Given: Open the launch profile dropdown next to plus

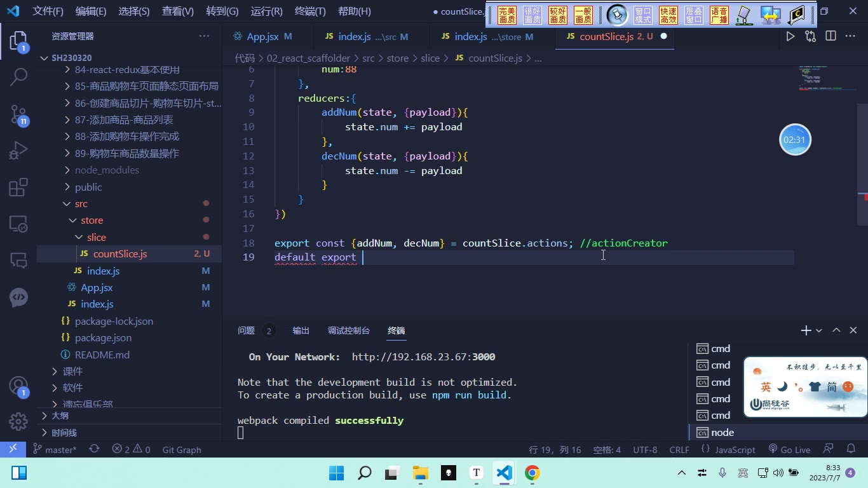Looking at the screenshot, I should click(819, 330).
